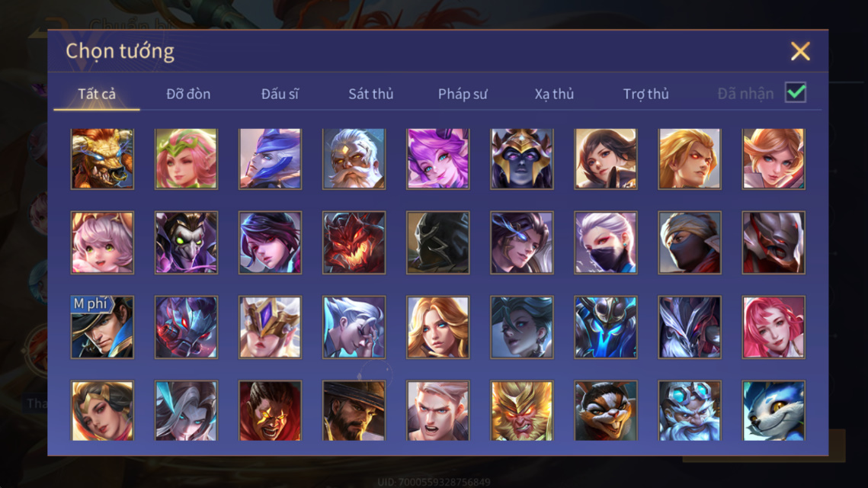Select the blue fox creature hero

click(x=774, y=410)
